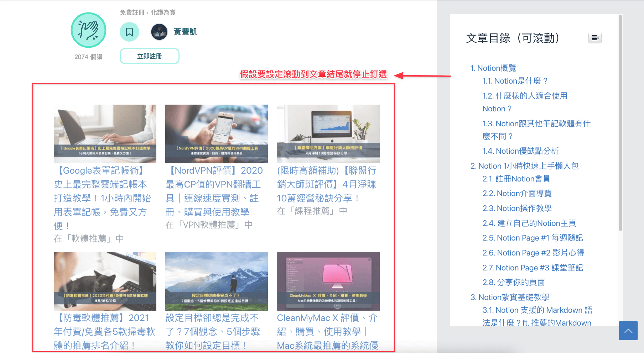
Task: Open the author name 黃豊凱 link
Action: pos(186,32)
